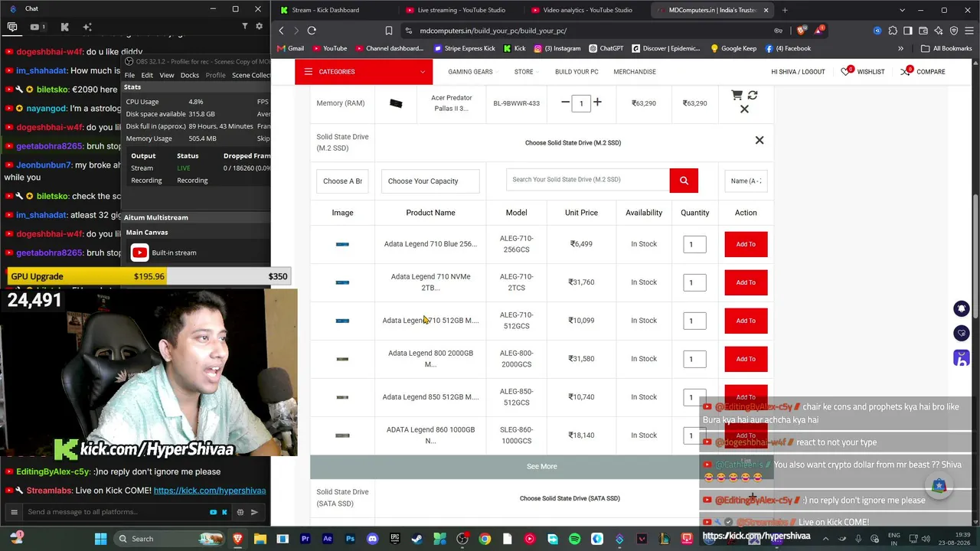Image resolution: width=980 pixels, height=551 pixels.
Task: Add Adata Legend 710 NVMe 2TB
Action: point(746,282)
